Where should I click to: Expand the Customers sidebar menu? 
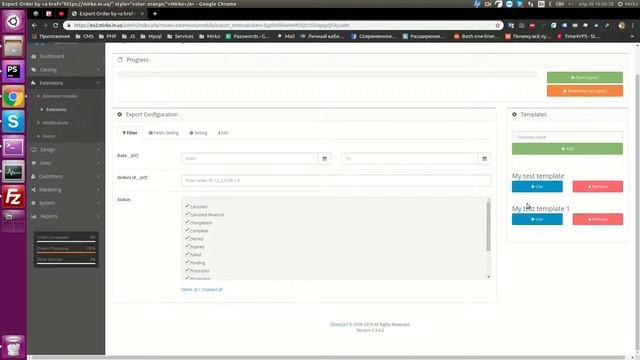66,176
